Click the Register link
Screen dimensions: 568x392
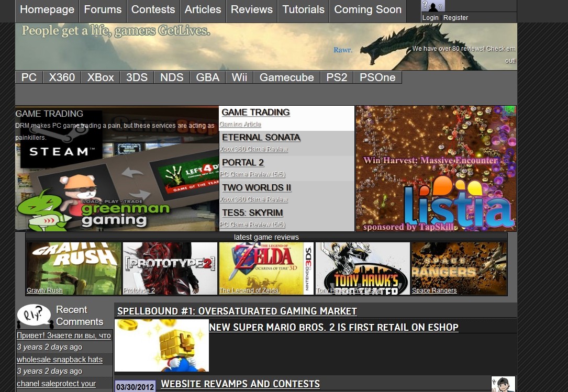tap(455, 18)
